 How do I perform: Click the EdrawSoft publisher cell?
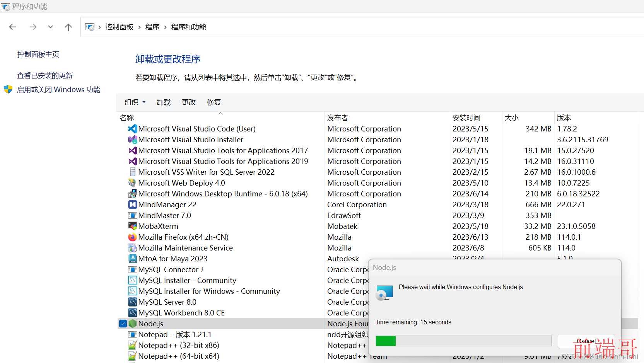tap(344, 215)
